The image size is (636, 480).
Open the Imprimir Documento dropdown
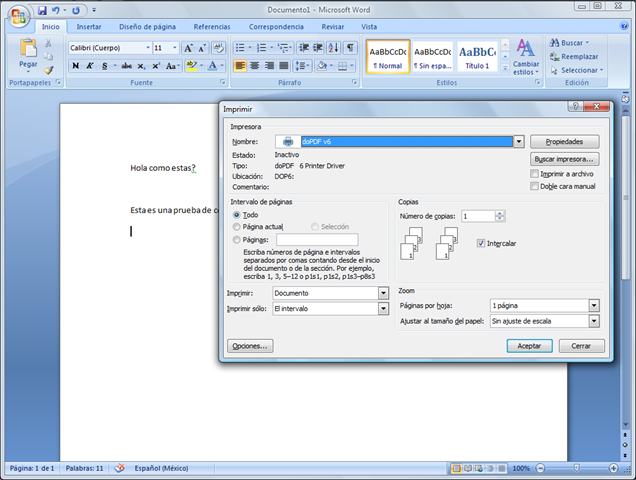click(383, 293)
